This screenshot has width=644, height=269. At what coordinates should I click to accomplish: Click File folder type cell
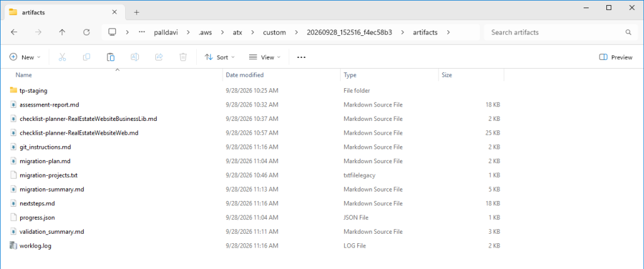[357, 91]
